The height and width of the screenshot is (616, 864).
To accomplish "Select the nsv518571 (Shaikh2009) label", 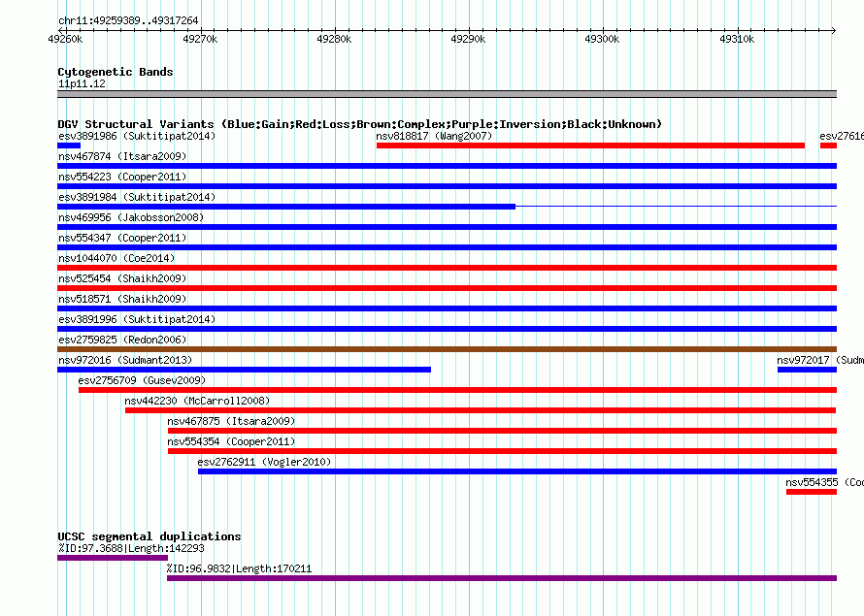I will point(122,299).
